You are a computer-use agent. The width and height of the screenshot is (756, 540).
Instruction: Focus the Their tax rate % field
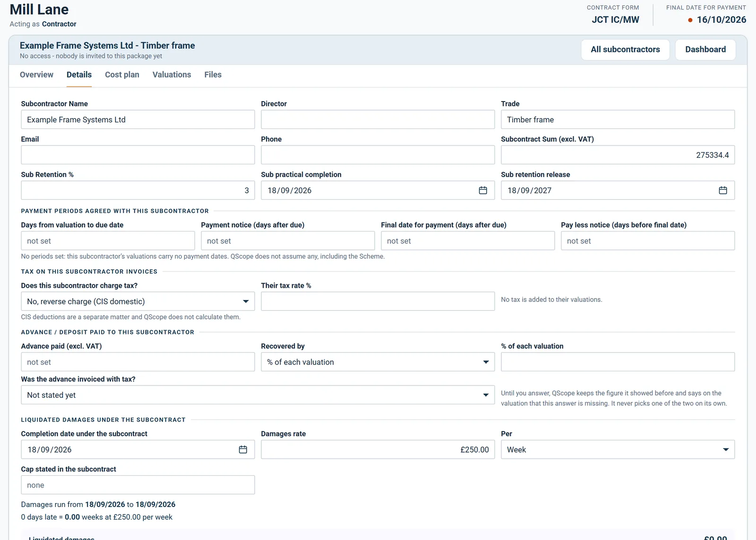pos(378,301)
